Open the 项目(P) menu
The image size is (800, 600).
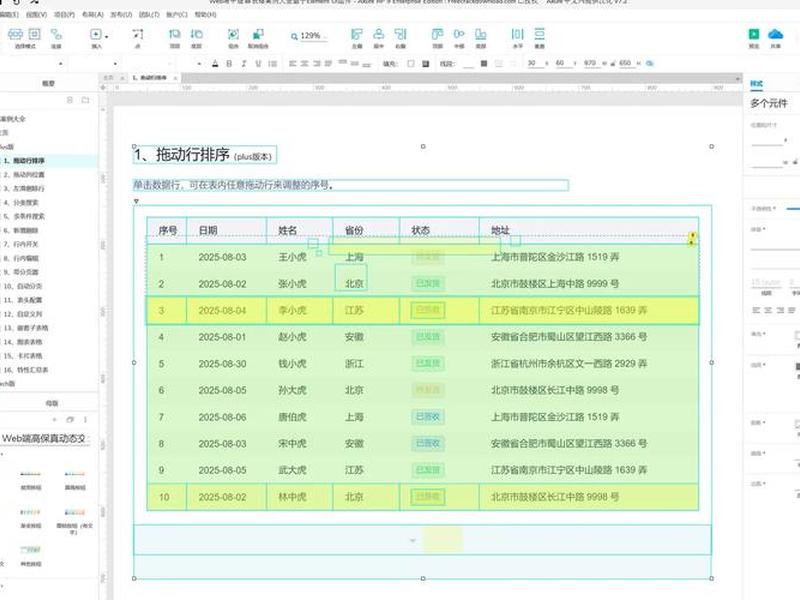tap(64, 15)
